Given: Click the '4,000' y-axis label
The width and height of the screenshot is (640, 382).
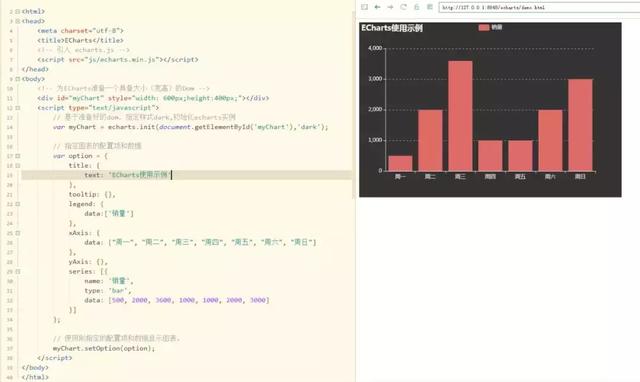Looking at the screenshot, I should pos(375,48).
